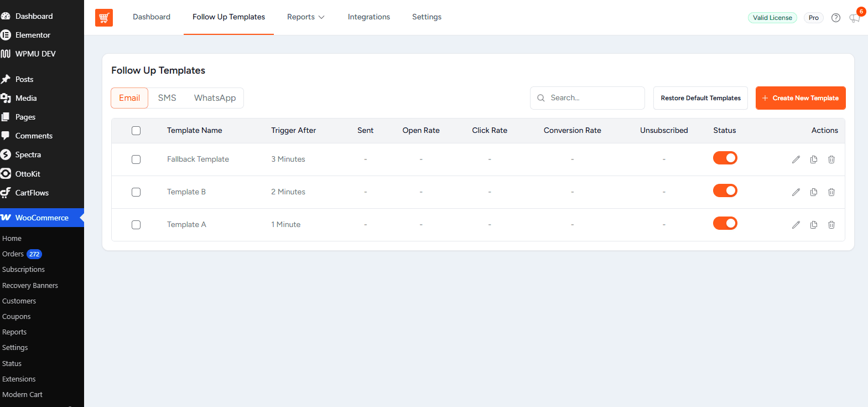The image size is (868, 407).
Task: Click the Spectra sidebar icon
Action: click(x=6, y=154)
